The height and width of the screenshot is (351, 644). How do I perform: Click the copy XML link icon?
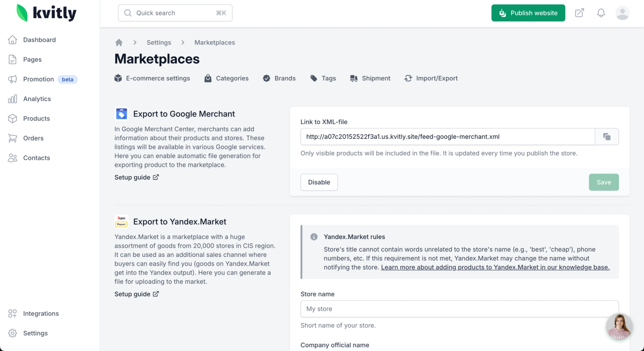(607, 137)
